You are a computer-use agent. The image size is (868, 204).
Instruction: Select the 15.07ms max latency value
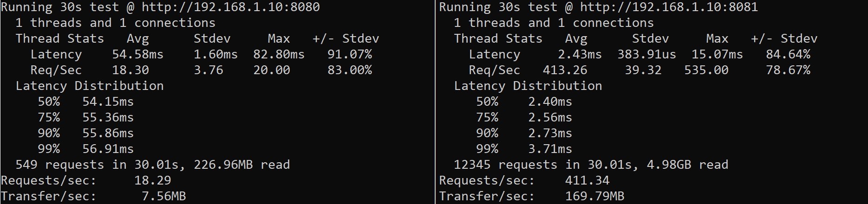pyautogui.click(x=717, y=55)
